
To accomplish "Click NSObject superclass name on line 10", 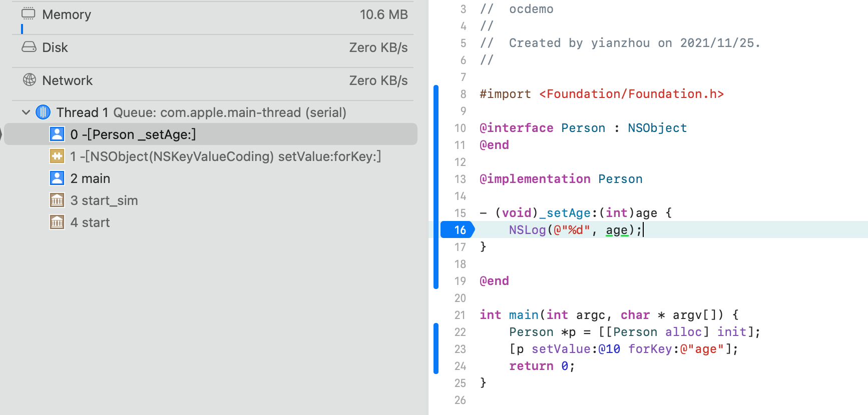I will [x=657, y=128].
